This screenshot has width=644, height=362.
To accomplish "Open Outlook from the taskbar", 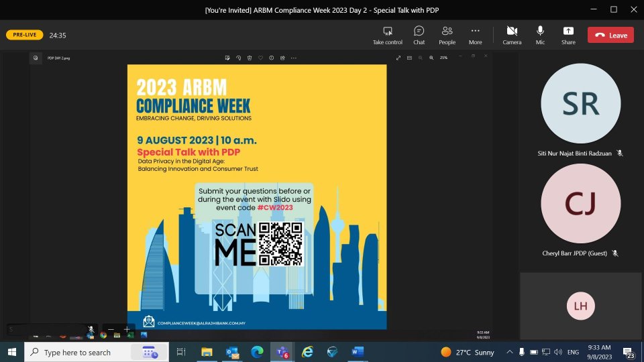I will tap(232, 352).
